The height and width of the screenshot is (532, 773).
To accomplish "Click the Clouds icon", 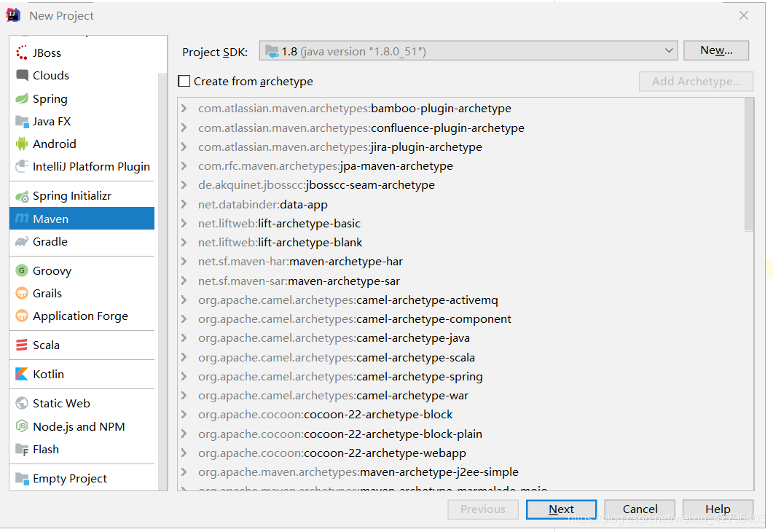I will click(22, 76).
